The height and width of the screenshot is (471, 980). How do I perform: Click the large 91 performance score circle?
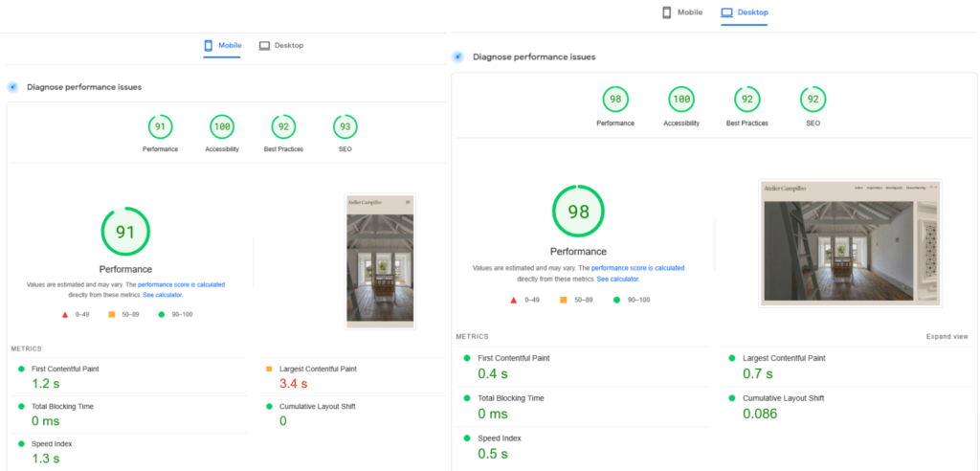coord(125,232)
